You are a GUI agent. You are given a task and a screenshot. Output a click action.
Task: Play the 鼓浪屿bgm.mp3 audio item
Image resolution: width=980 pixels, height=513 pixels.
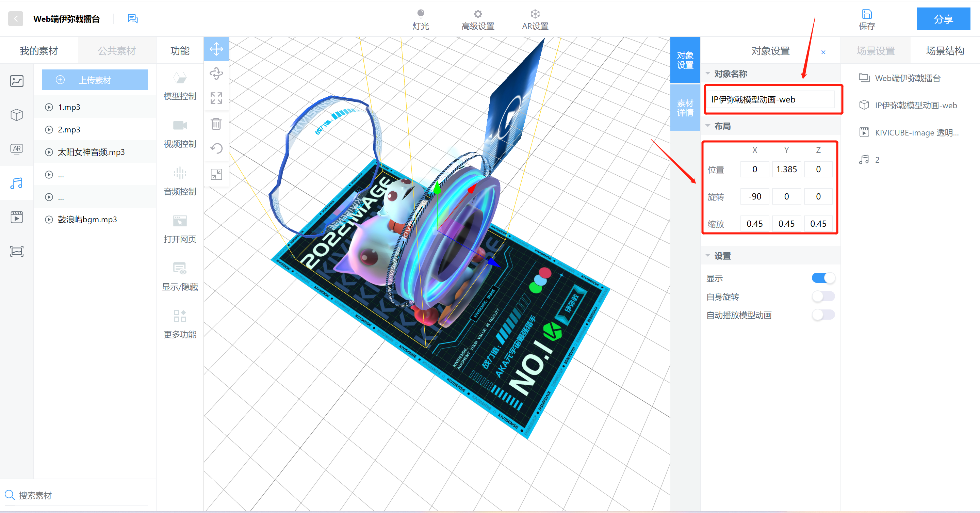(x=49, y=220)
